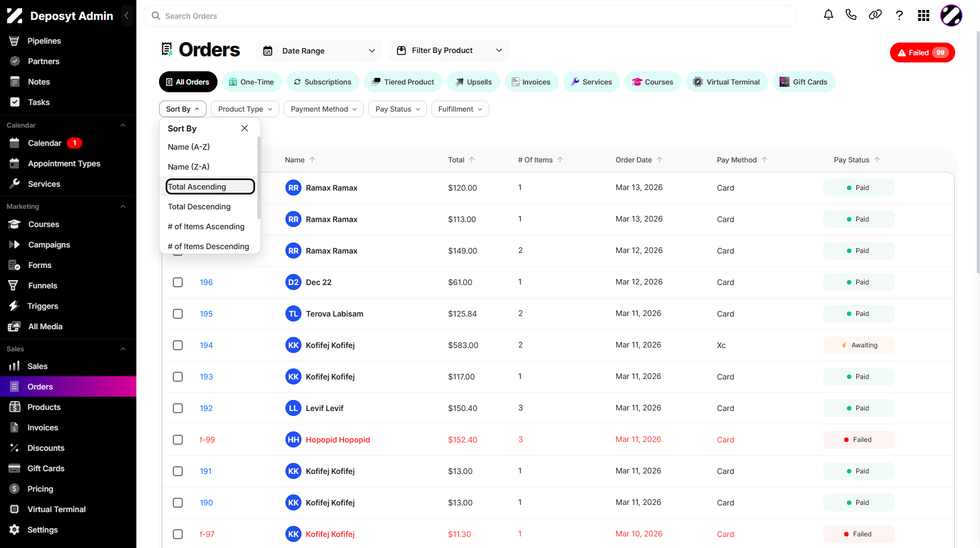The image size is (980, 548).
Task: Select the checkbox for order 192
Action: 178,408
